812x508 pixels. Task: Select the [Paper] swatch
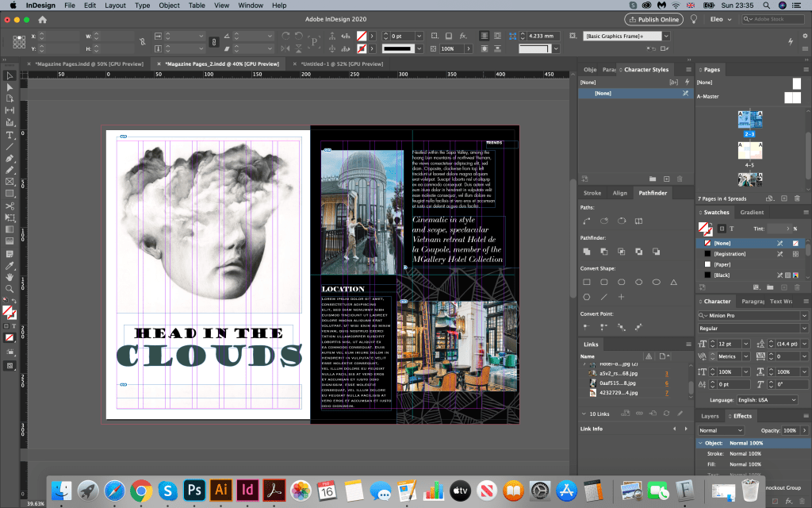722,264
